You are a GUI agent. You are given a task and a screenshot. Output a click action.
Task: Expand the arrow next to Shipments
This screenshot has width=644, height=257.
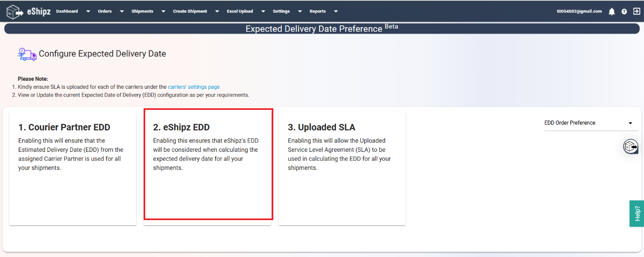click(163, 12)
